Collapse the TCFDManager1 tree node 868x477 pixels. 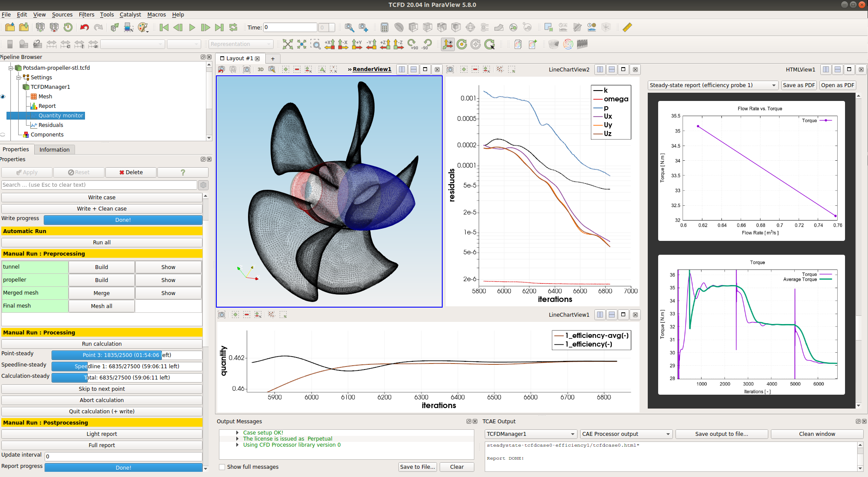[x=19, y=78]
